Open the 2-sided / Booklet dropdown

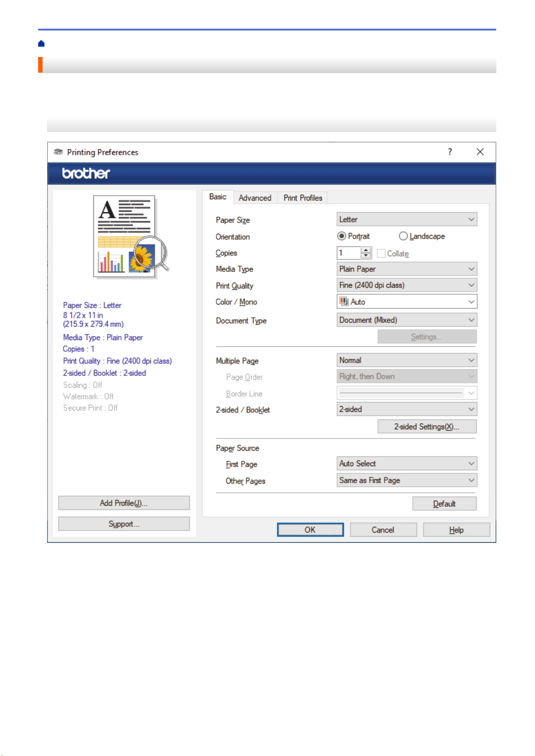[x=407, y=409]
